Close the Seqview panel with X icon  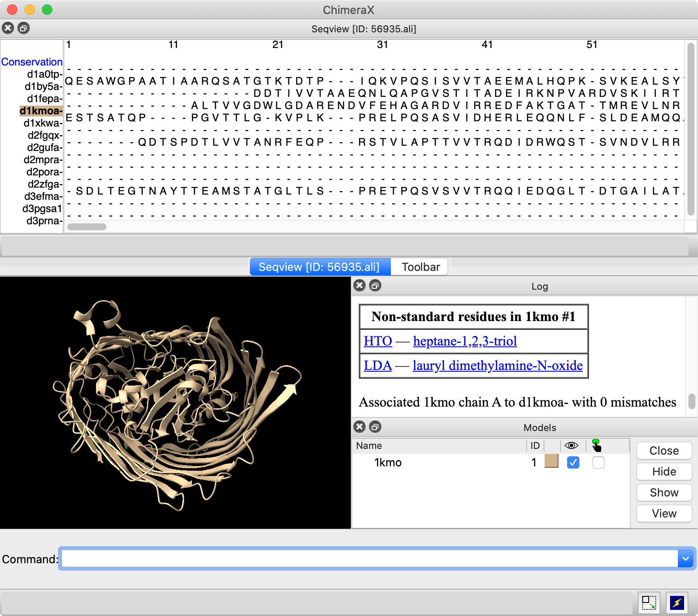click(8, 28)
